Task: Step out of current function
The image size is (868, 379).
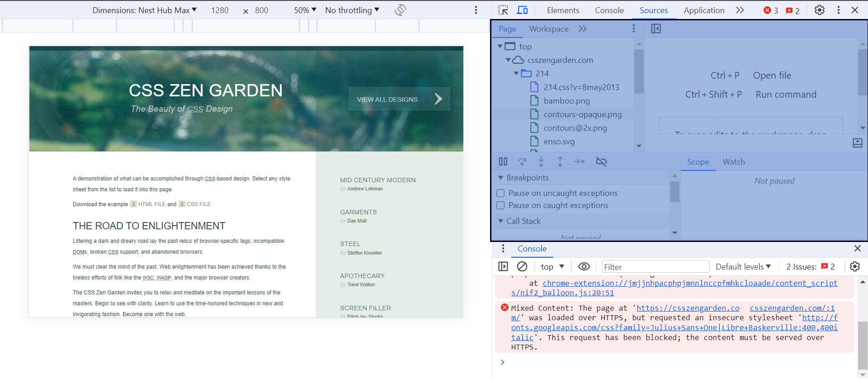Action: click(560, 161)
